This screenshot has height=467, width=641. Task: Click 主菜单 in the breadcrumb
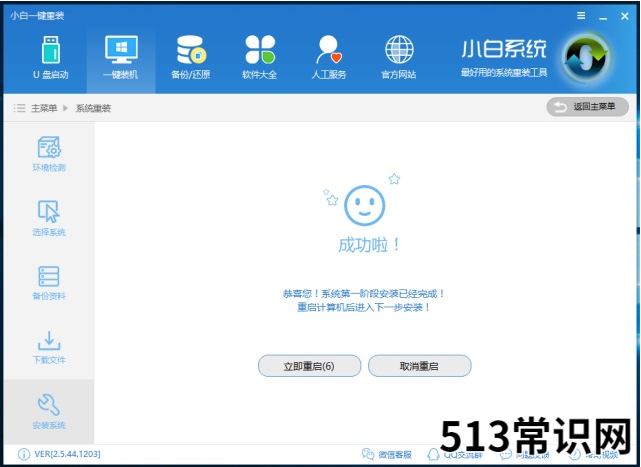point(44,108)
